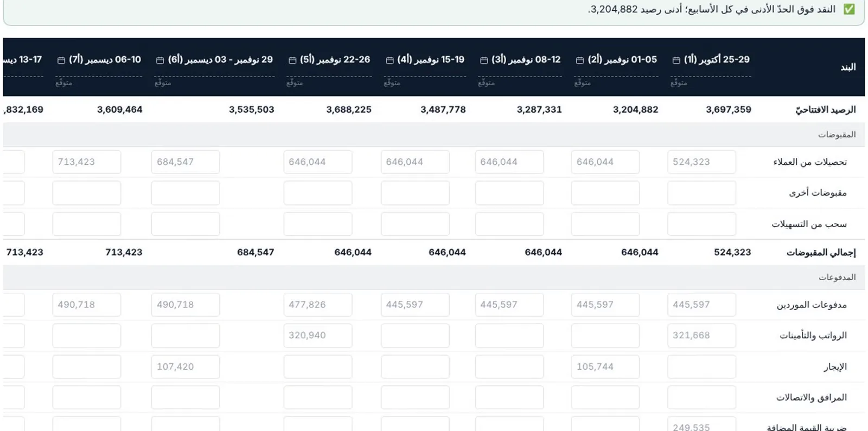The height and width of the screenshot is (431, 868).
Task: Edit تحصيلات من العملاء field for week 01-05 نوفمبر
Action: pyautogui.click(x=605, y=162)
